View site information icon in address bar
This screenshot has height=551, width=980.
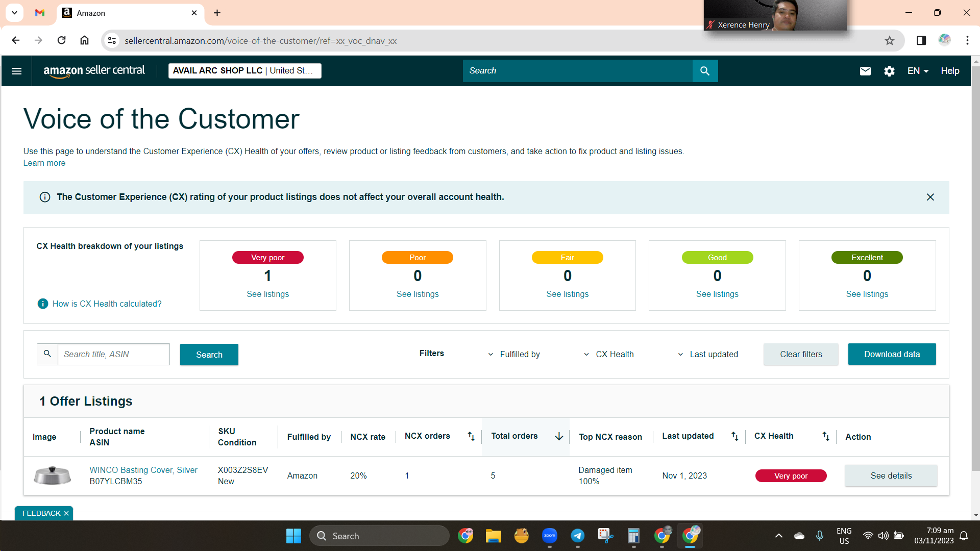(x=112, y=41)
